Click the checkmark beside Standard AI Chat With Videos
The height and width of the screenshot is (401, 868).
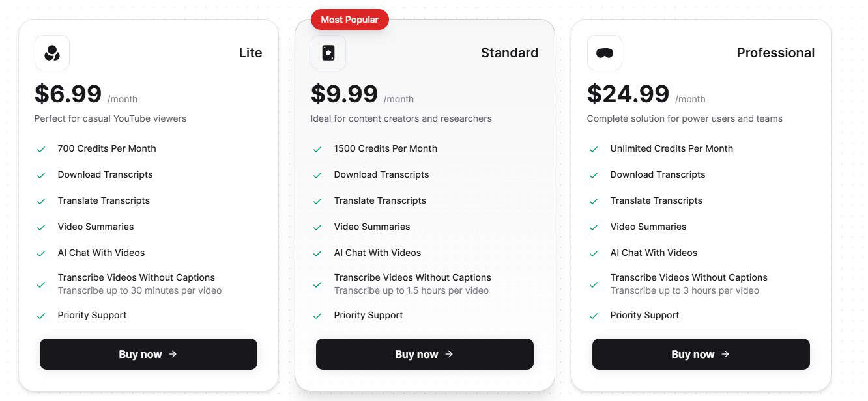click(317, 253)
